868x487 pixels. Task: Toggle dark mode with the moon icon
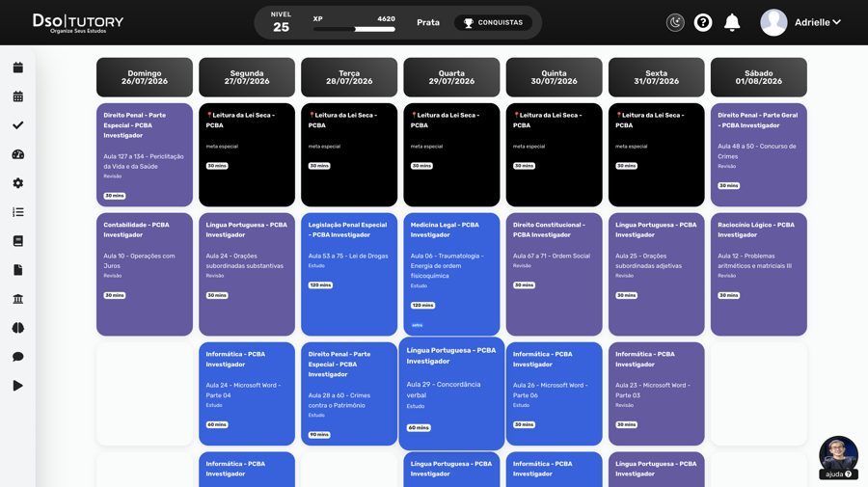pyautogui.click(x=675, y=22)
